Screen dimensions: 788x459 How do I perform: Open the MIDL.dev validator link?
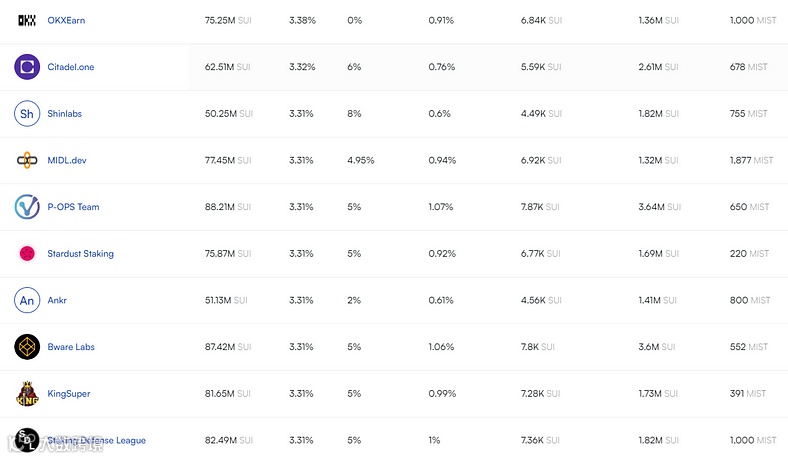tap(67, 160)
